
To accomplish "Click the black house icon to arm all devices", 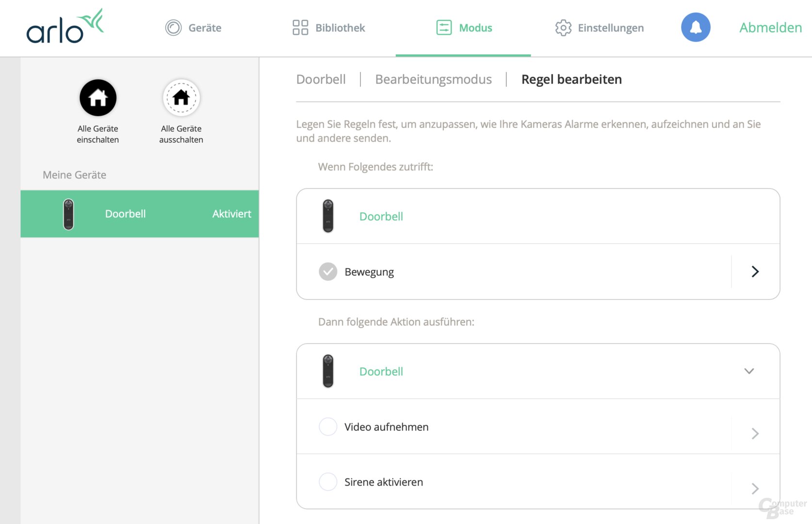I will point(98,98).
